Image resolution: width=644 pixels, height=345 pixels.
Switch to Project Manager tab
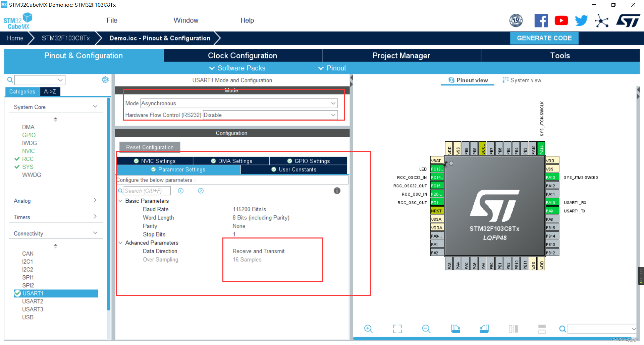[x=401, y=56]
